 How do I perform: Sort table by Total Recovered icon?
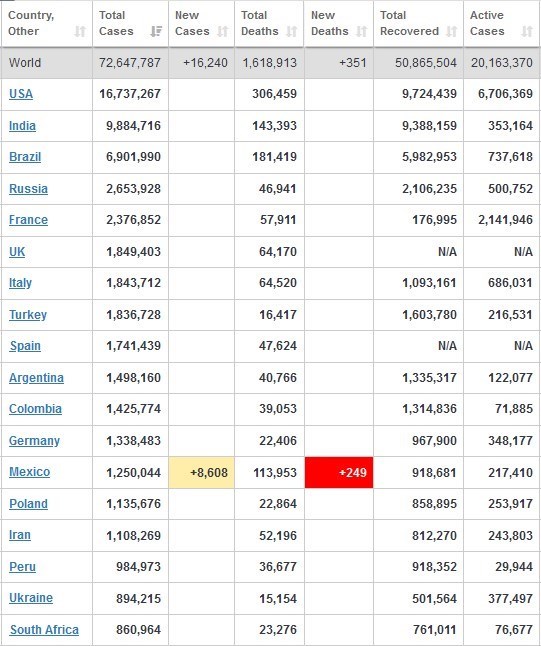pyautogui.click(x=452, y=31)
